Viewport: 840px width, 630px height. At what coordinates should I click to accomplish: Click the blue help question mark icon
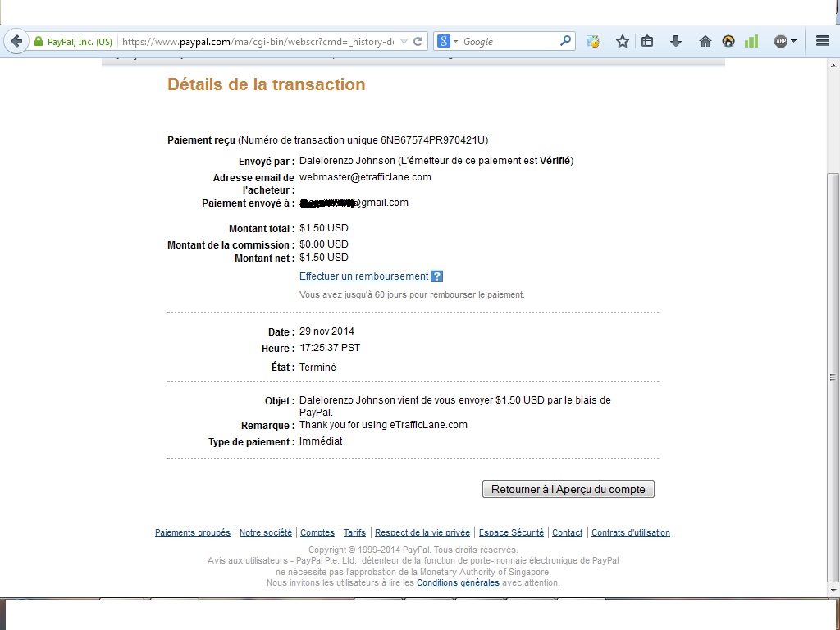click(x=436, y=276)
